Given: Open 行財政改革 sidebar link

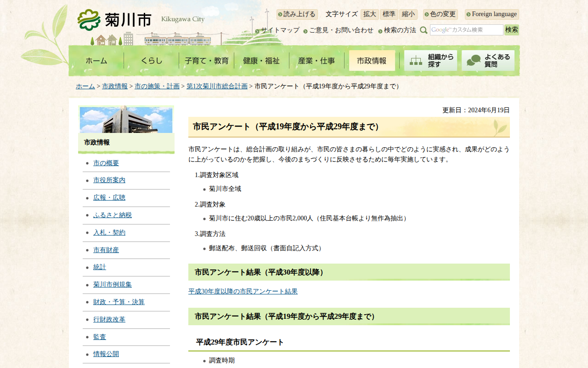Looking at the screenshot, I should coord(109,320).
